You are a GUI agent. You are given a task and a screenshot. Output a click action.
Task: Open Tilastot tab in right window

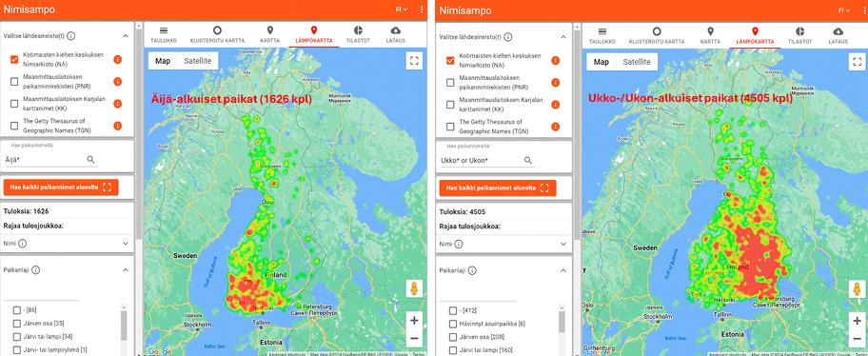click(x=799, y=36)
